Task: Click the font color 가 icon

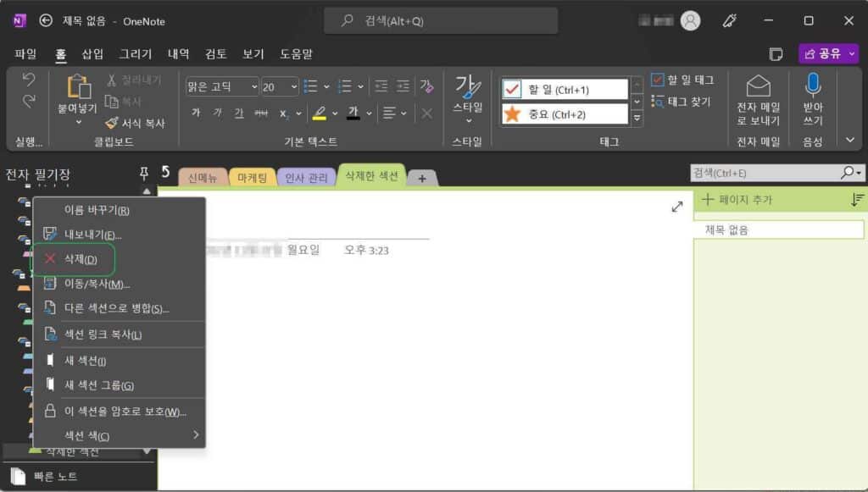Action: (353, 113)
